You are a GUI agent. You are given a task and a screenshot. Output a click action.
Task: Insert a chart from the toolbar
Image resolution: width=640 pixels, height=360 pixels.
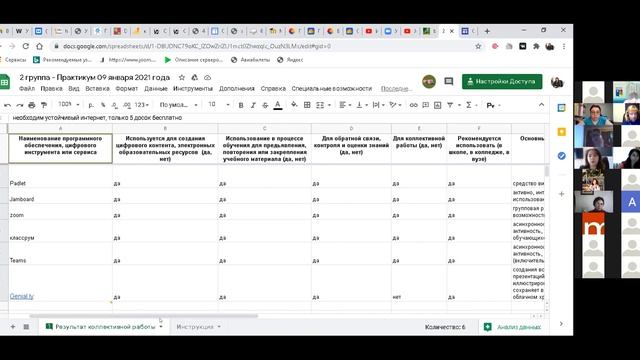[x=438, y=105]
